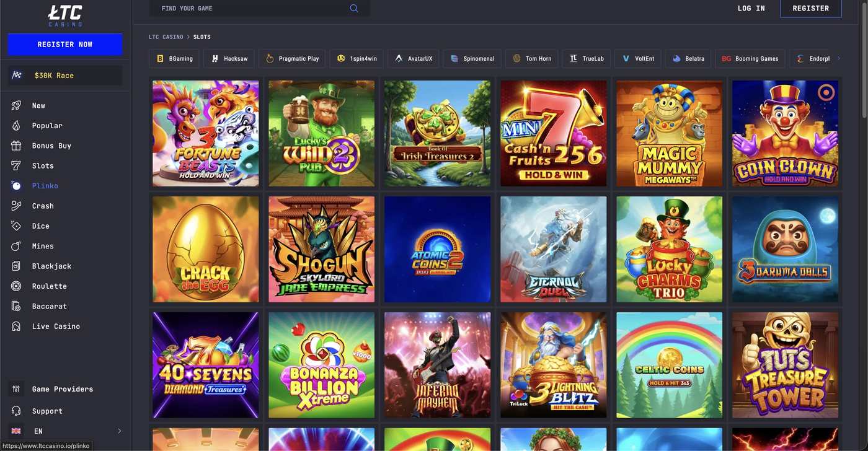Filter slots by Spinomenal provider
This screenshot has height=451, width=868.
(x=472, y=59)
